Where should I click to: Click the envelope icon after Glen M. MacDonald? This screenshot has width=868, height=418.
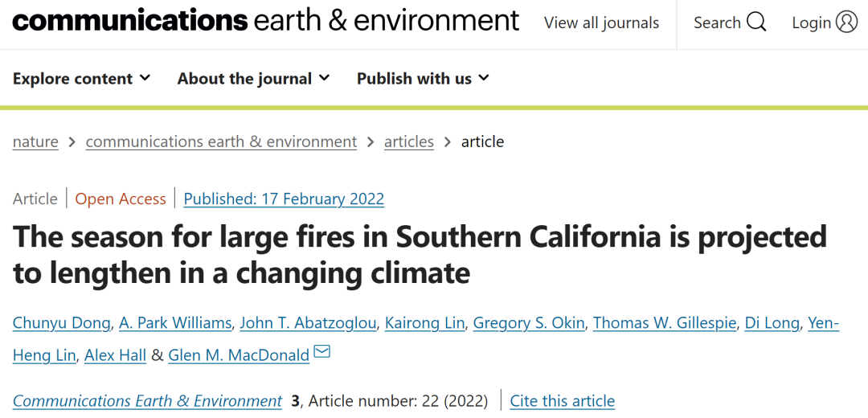click(321, 352)
